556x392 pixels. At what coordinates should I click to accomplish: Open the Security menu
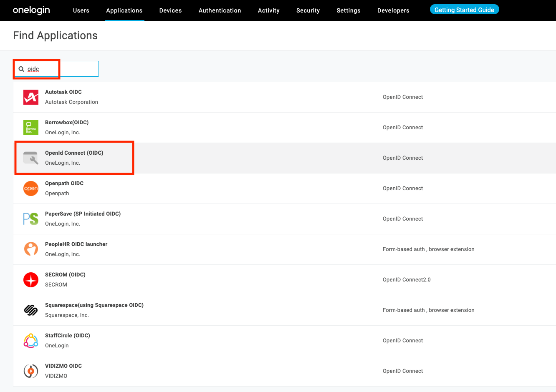point(308,10)
